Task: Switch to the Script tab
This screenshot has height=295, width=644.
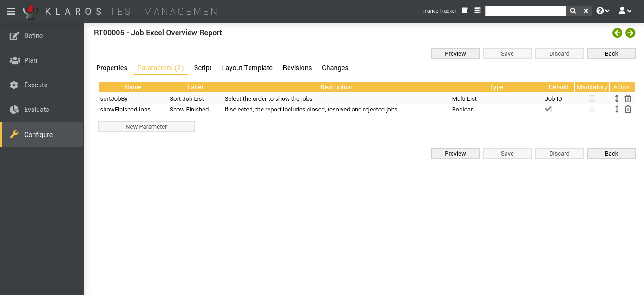Action: click(x=203, y=68)
